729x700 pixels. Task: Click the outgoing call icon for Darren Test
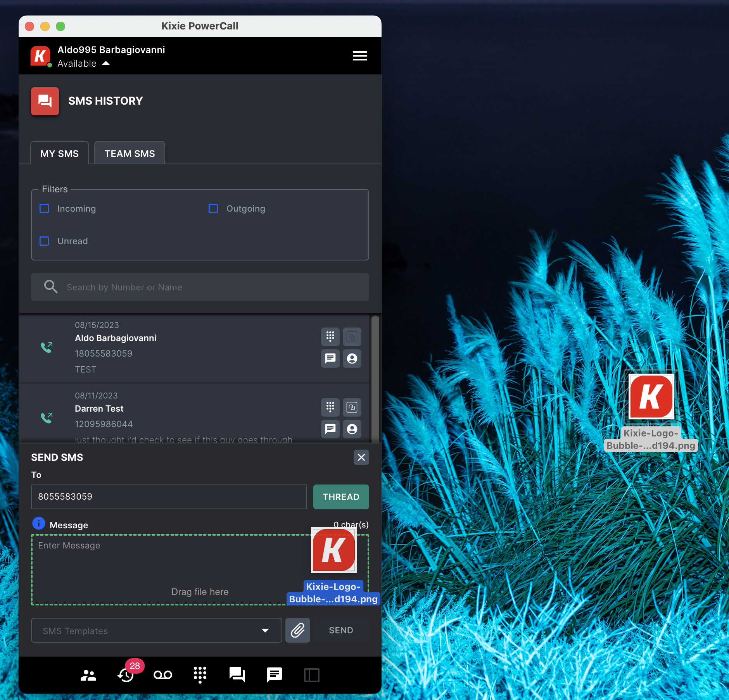tap(47, 417)
